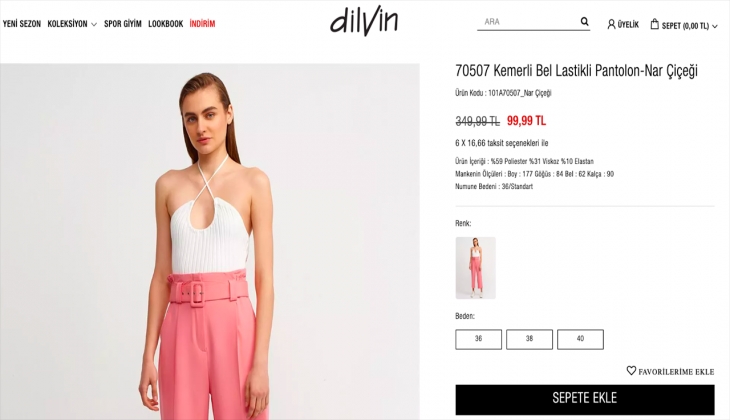
Task: Choose size 40
Action: click(580, 339)
